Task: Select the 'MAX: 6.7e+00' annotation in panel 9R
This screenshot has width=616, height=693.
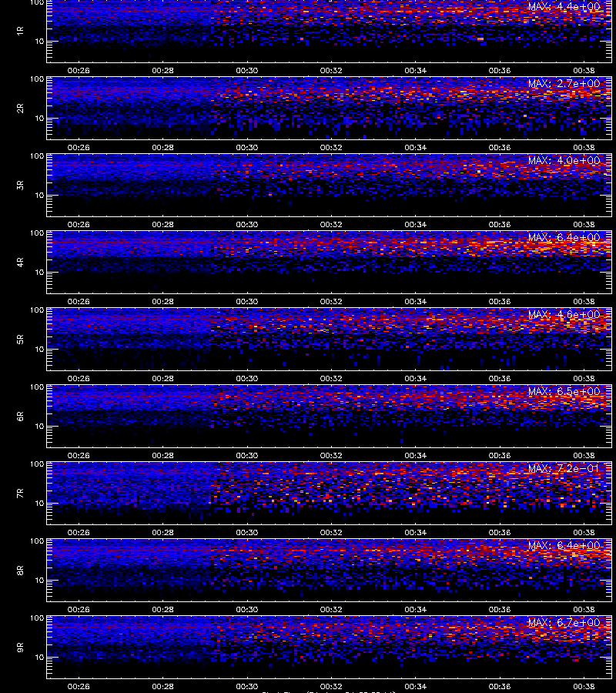Action: click(x=564, y=622)
